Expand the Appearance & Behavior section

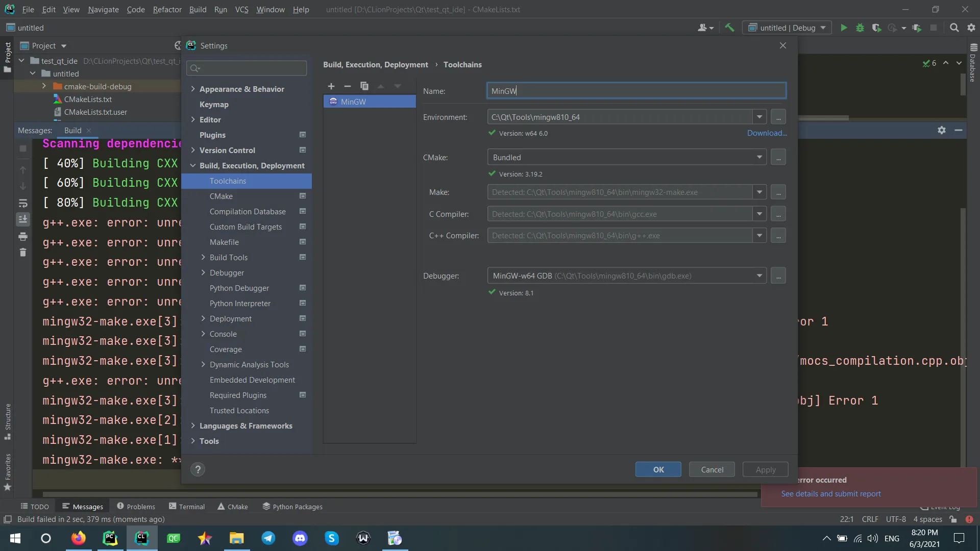pos(193,89)
